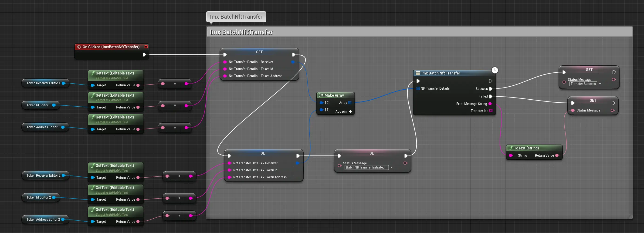Select the Token Receiver Editor 1 variable node
Image resolution: width=644 pixels, height=233 pixels.
pyautogui.click(x=43, y=83)
